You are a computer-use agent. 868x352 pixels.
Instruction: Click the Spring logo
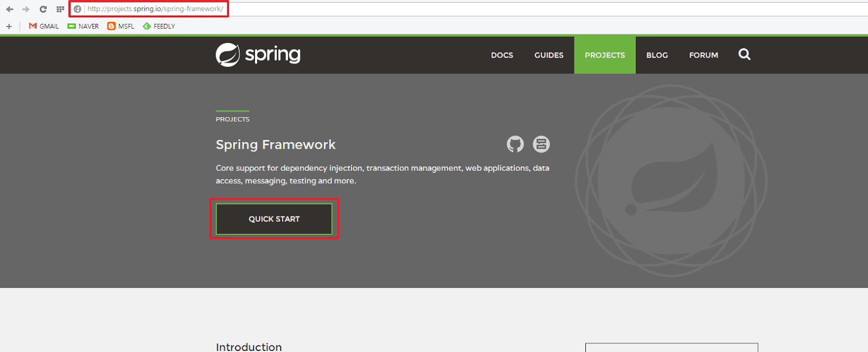pos(258,55)
